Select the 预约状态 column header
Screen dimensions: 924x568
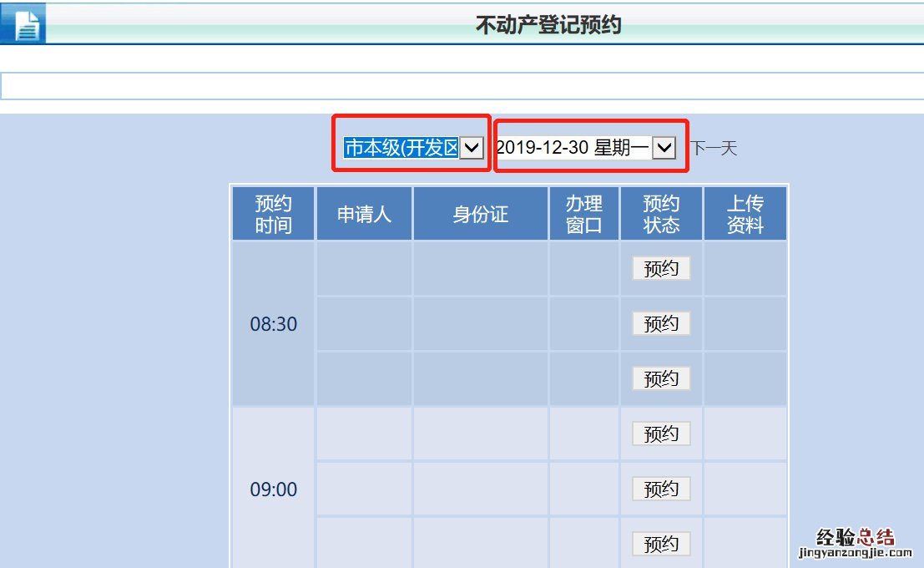(661, 214)
